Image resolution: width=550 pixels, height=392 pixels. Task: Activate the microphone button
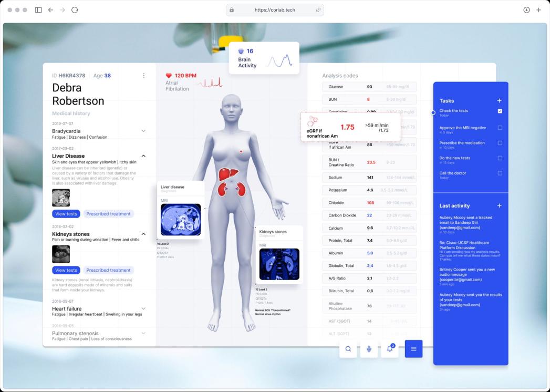point(369,349)
